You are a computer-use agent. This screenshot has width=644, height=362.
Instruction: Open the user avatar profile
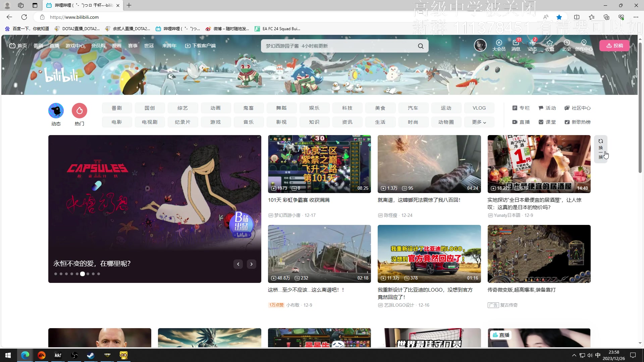480,45
